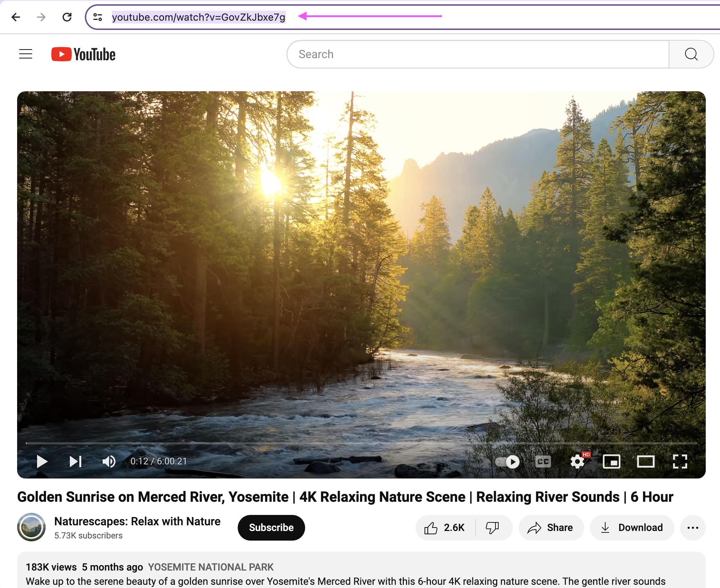The width and height of the screenshot is (720, 588).
Task: Open the hamburger guide menu
Action: 26,54
